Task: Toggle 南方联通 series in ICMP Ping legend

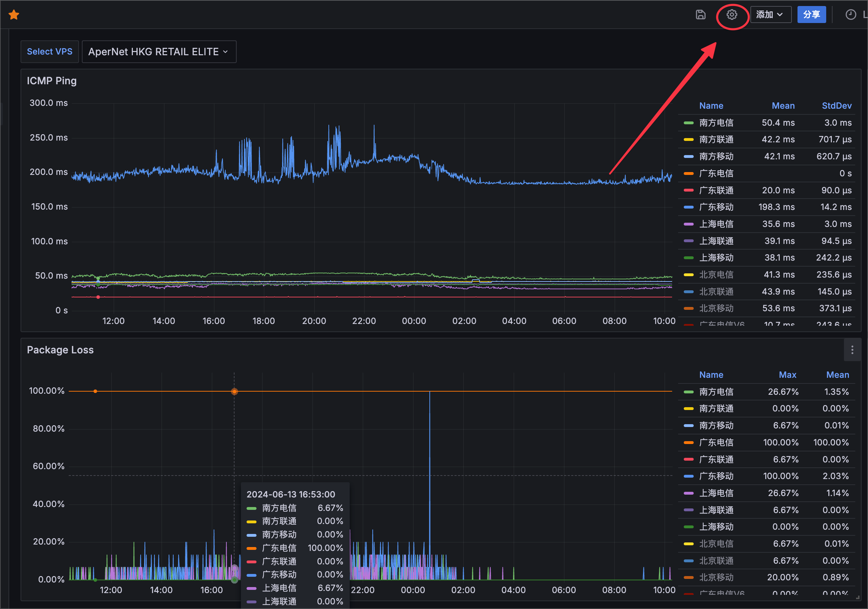Action: coord(716,140)
